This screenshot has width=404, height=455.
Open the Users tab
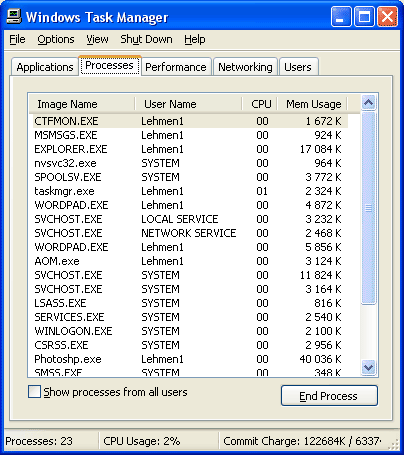coord(298,67)
